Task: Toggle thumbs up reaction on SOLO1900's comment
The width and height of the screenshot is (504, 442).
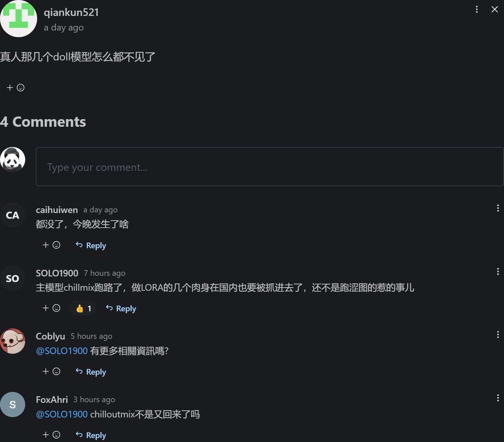Action: (x=84, y=308)
